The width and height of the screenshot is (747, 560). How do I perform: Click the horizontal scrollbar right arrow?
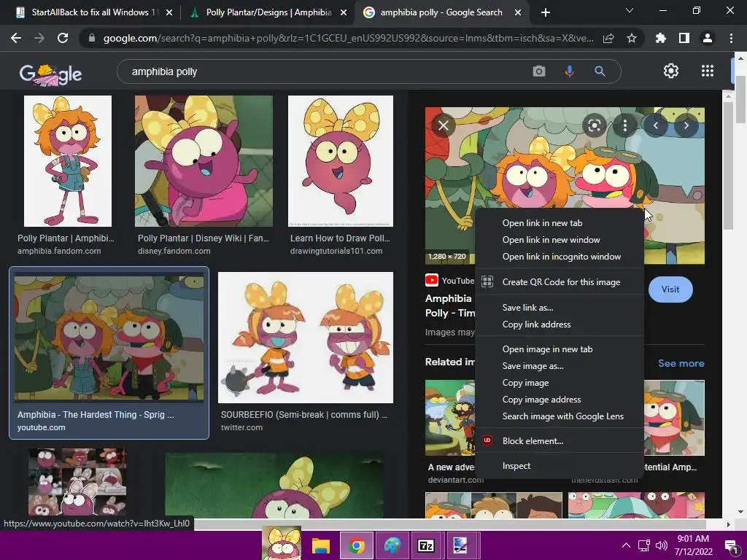click(728, 524)
